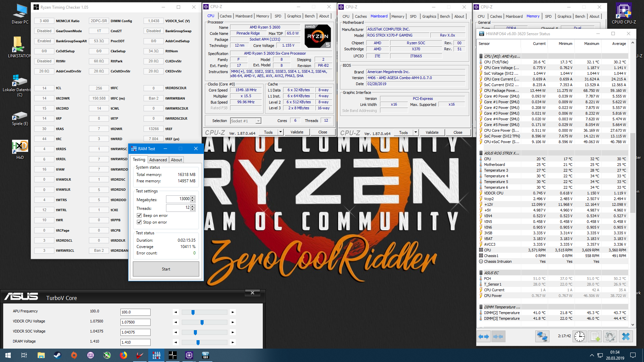This screenshot has height=362, width=644.
Task: Click the DRAM Voltage slider handle
Action: tap(198, 342)
